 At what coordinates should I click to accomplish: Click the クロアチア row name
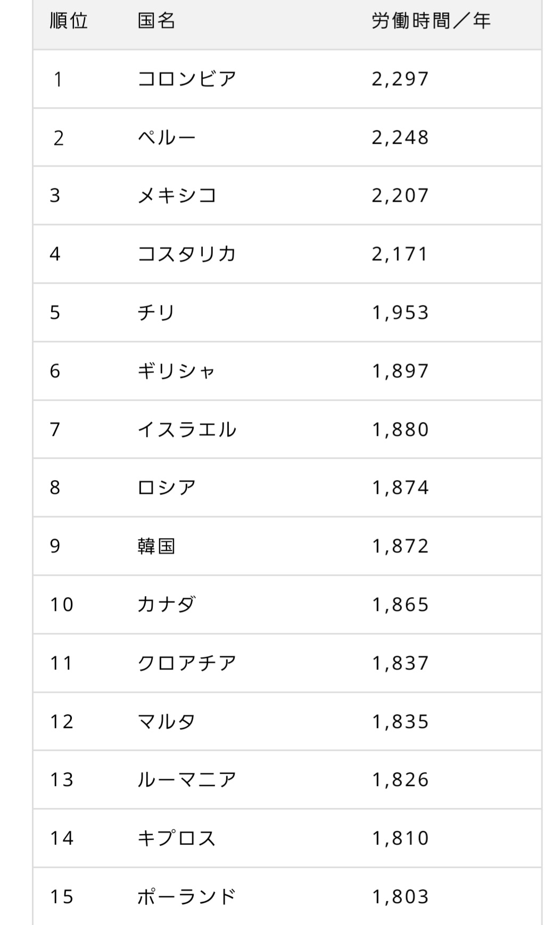coord(187,663)
